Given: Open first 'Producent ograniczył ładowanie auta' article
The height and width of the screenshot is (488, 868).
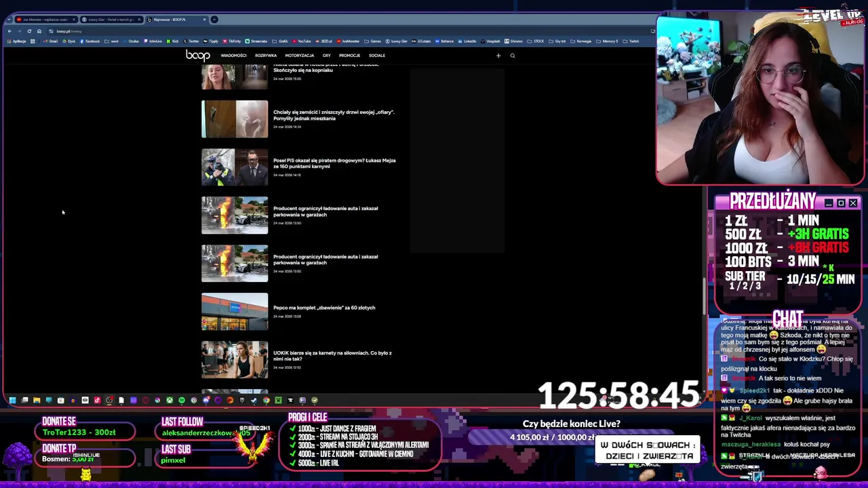Looking at the screenshot, I should (325, 211).
